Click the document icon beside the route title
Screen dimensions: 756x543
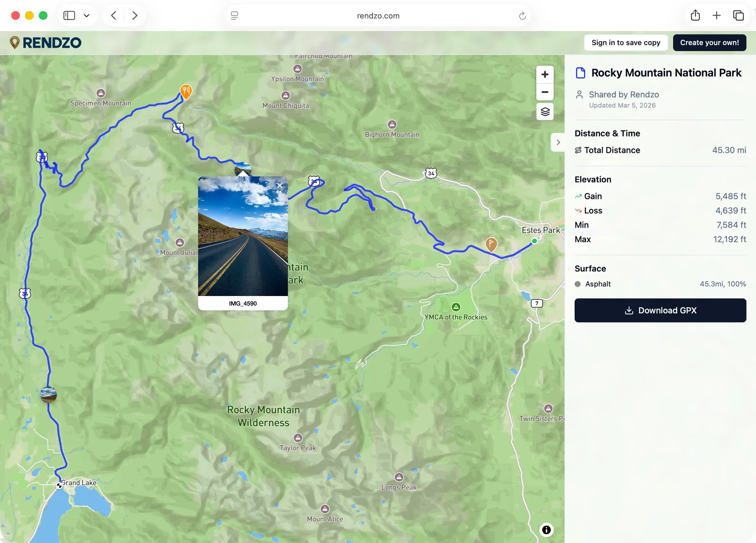[580, 72]
